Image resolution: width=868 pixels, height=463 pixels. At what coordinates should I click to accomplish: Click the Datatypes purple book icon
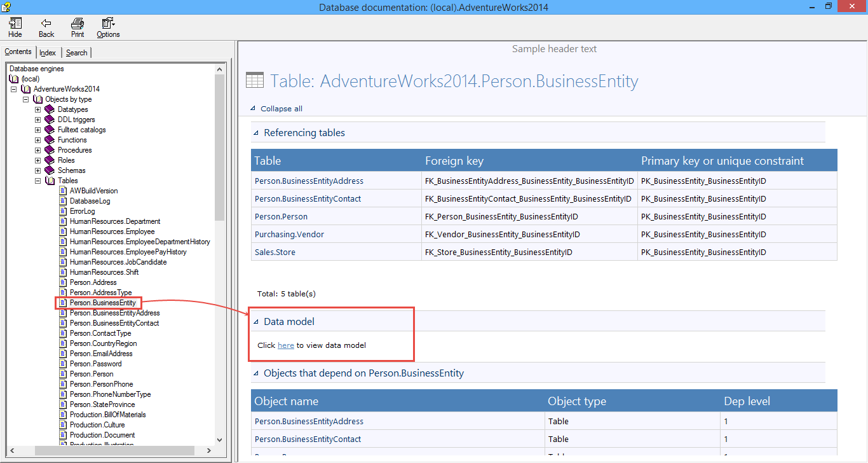50,109
